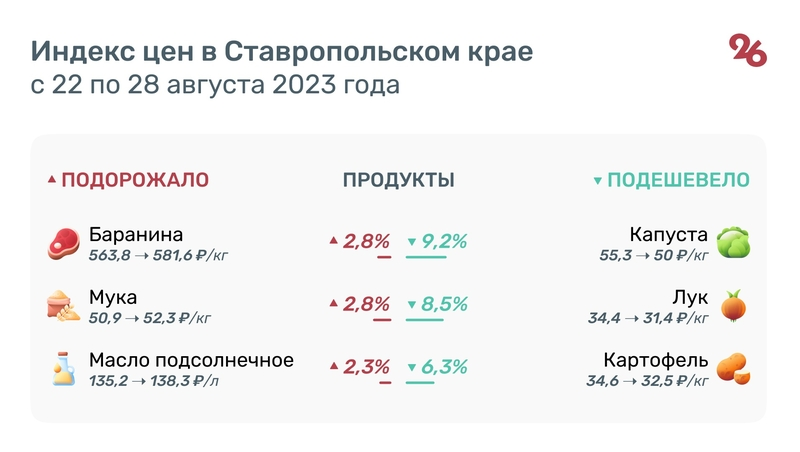Click the lamb meat icon

click(63, 243)
